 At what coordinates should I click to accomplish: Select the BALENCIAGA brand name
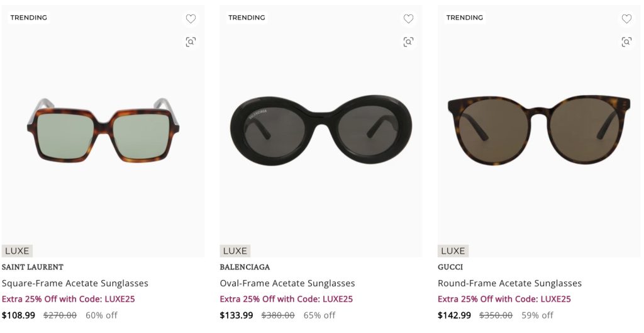[245, 267]
